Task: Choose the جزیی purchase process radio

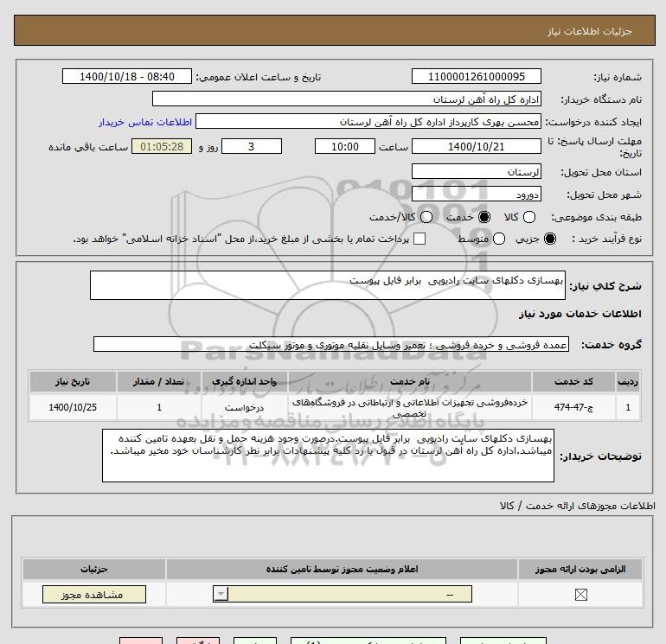Action: click(x=549, y=239)
